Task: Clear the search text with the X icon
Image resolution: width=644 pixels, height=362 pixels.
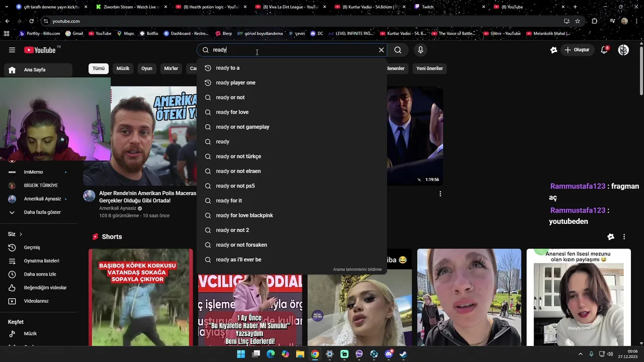Action: pos(381,50)
